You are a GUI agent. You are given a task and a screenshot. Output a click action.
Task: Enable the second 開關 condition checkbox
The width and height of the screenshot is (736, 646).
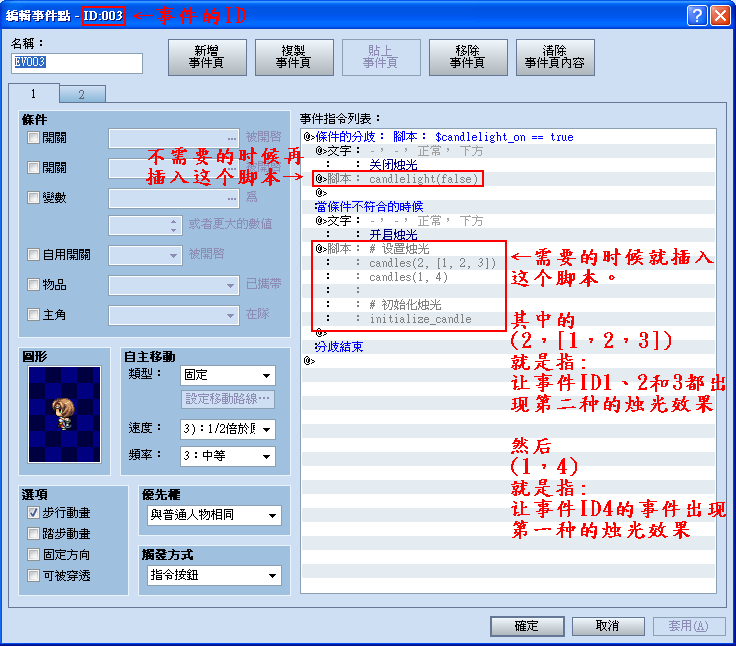pos(33,168)
